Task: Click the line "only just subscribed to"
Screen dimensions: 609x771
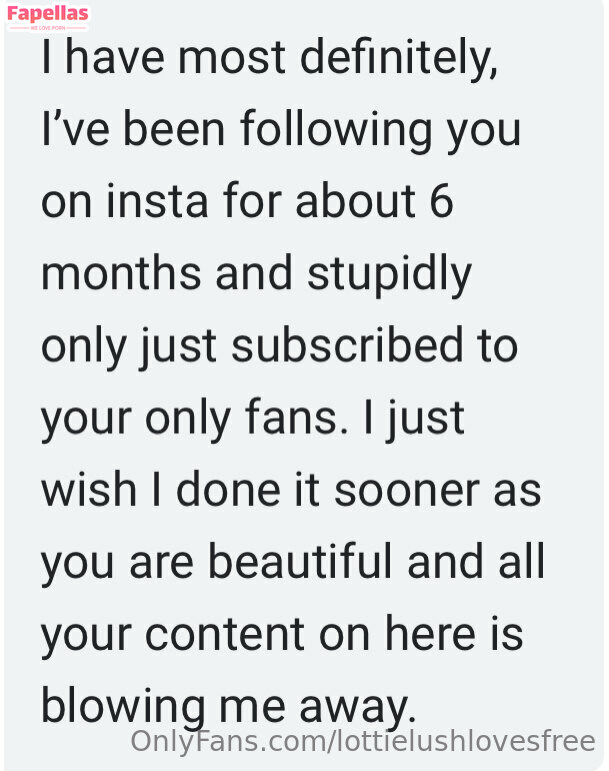Action: (x=279, y=345)
